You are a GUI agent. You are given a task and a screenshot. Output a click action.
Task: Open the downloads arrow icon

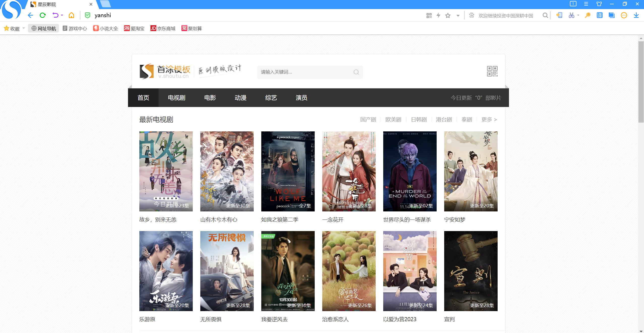pos(636,15)
